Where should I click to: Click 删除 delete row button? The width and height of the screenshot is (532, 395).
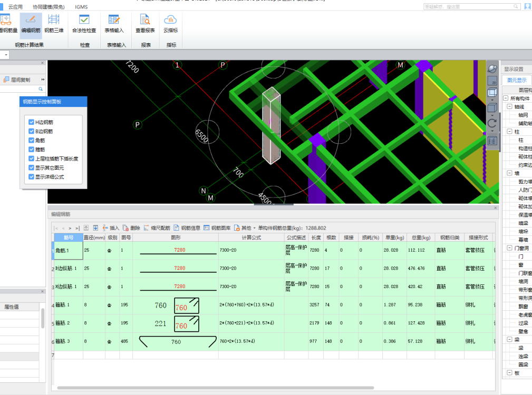(x=131, y=228)
